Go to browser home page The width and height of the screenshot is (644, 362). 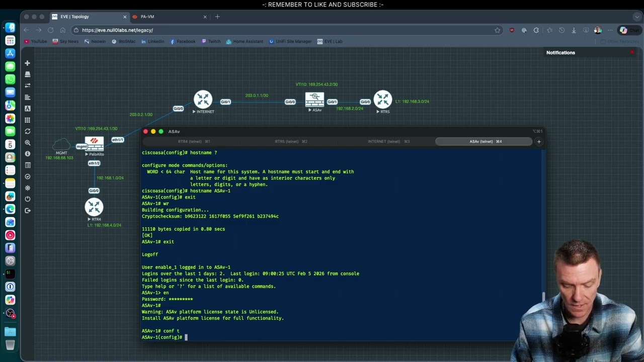coord(63,30)
